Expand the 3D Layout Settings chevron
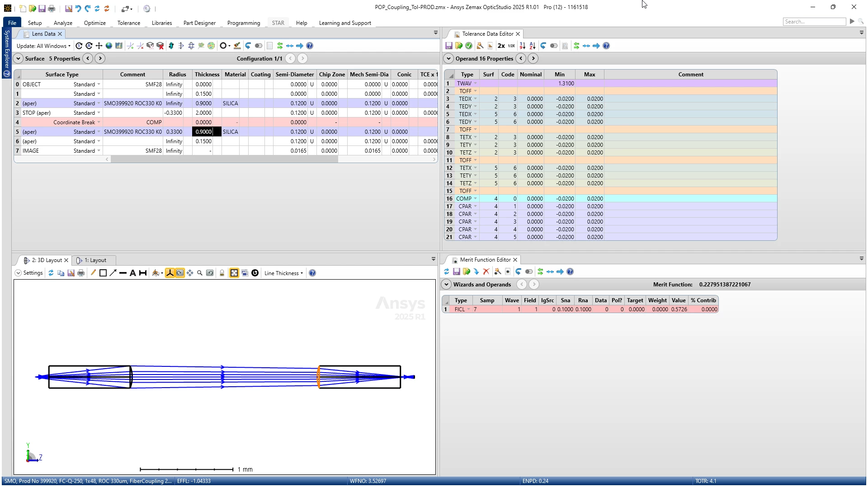This screenshot has width=868, height=487. point(18,273)
